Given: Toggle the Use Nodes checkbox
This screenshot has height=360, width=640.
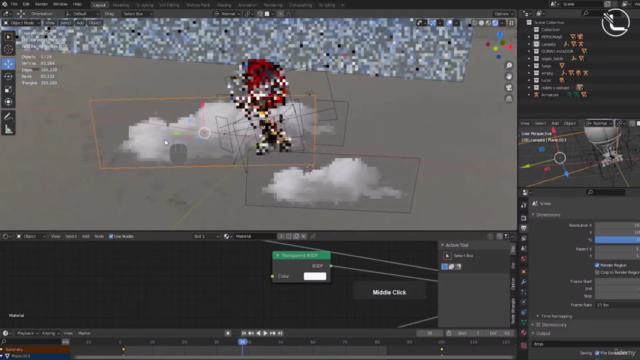Looking at the screenshot, I should coord(111,236).
